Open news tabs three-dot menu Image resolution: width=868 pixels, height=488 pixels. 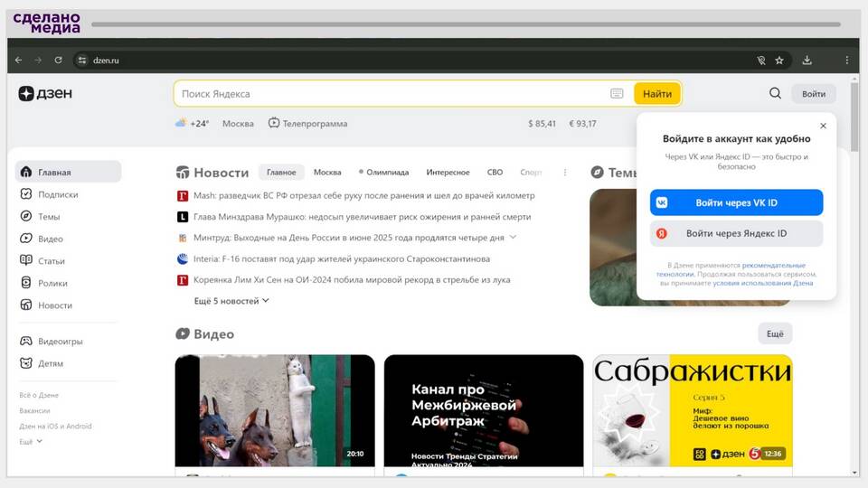click(x=564, y=172)
